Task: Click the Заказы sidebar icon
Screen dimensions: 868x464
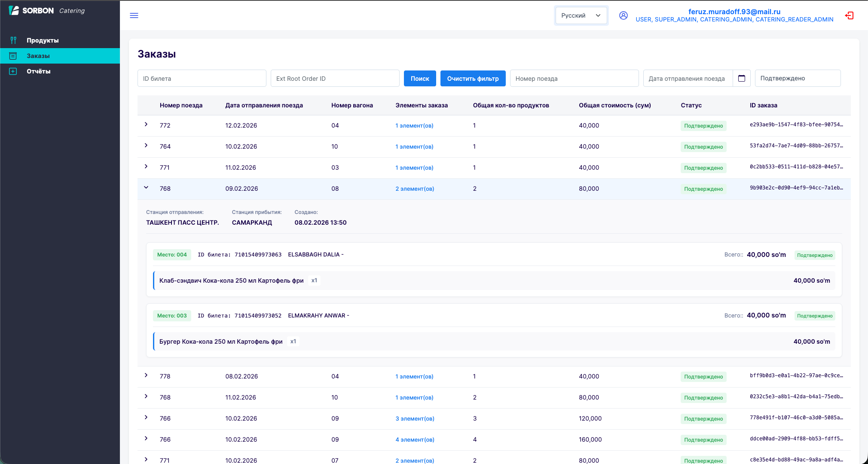Action: point(13,55)
